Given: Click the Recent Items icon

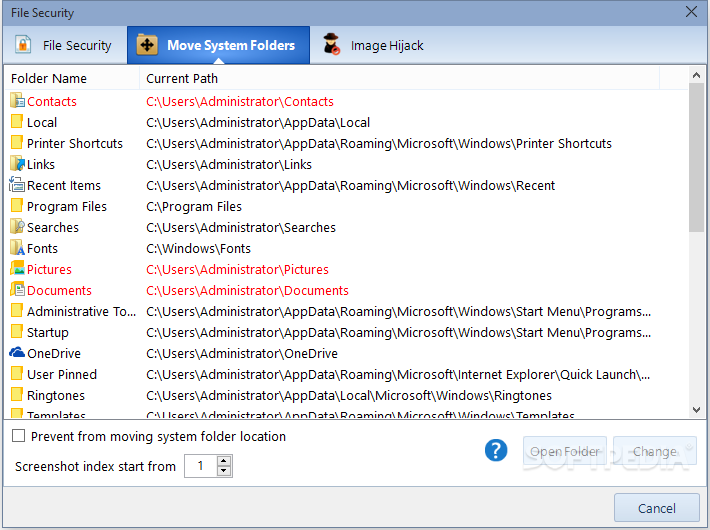Looking at the screenshot, I should tap(17, 184).
